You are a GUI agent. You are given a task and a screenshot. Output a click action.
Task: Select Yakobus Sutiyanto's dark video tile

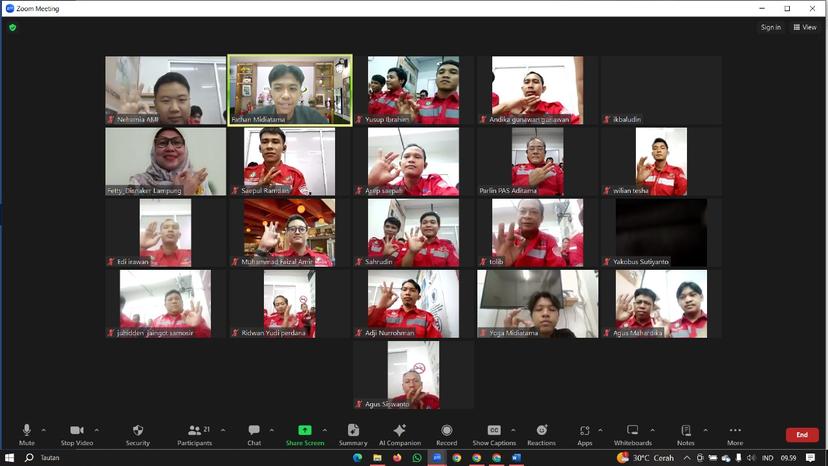[x=661, y=233]
